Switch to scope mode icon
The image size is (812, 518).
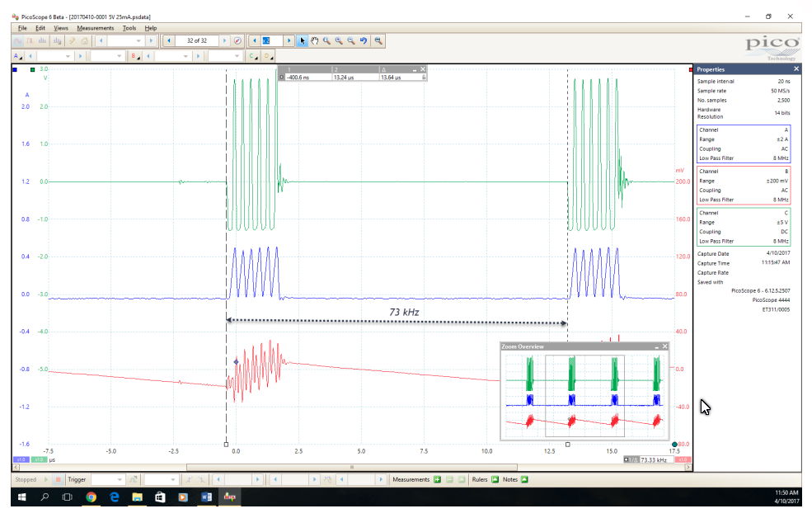point(18,40)
